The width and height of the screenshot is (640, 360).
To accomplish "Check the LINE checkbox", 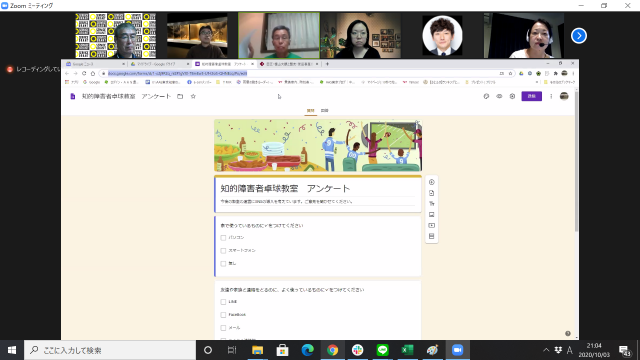I will click(x=223, y=302).
